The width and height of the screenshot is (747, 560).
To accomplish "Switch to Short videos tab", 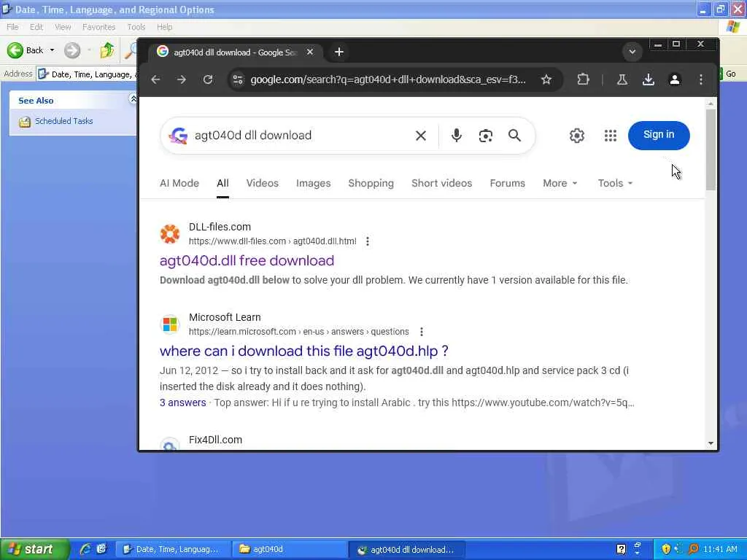I will pos(441,183).
